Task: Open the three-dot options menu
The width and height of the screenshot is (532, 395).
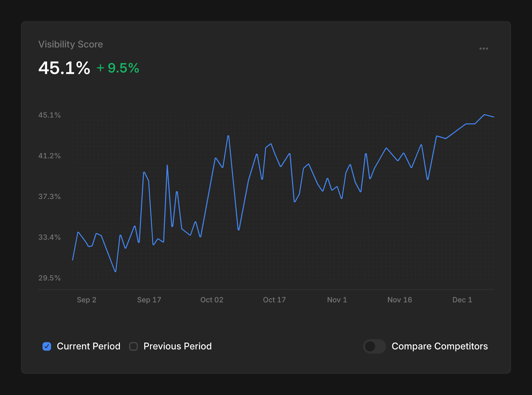Action: (x=484, y=49)
